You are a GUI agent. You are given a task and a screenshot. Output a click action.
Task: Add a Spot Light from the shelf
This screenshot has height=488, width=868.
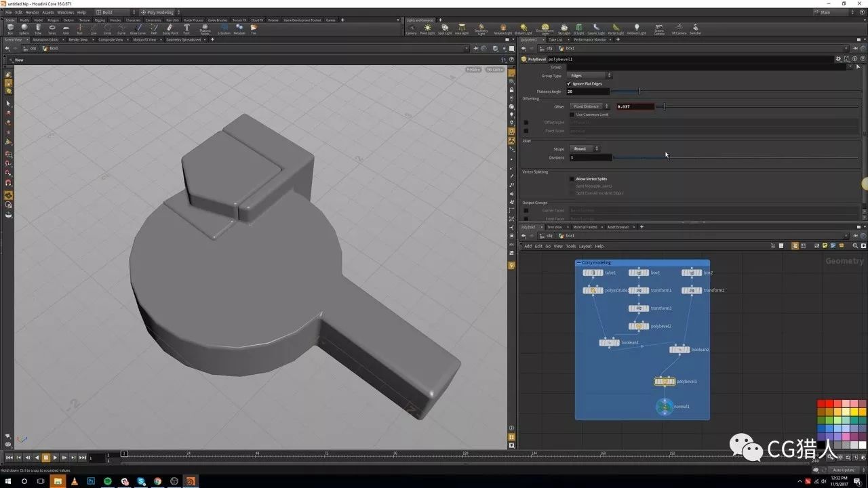click(x=445, y=29)
